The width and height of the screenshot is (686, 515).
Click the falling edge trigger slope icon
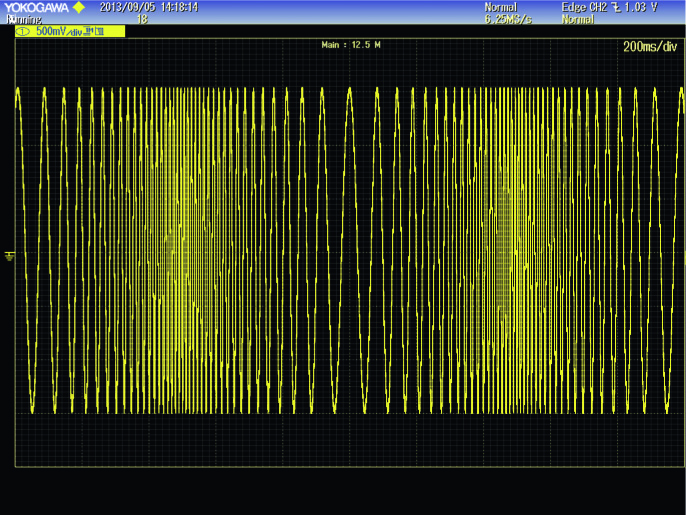click(x=616, y=7)
